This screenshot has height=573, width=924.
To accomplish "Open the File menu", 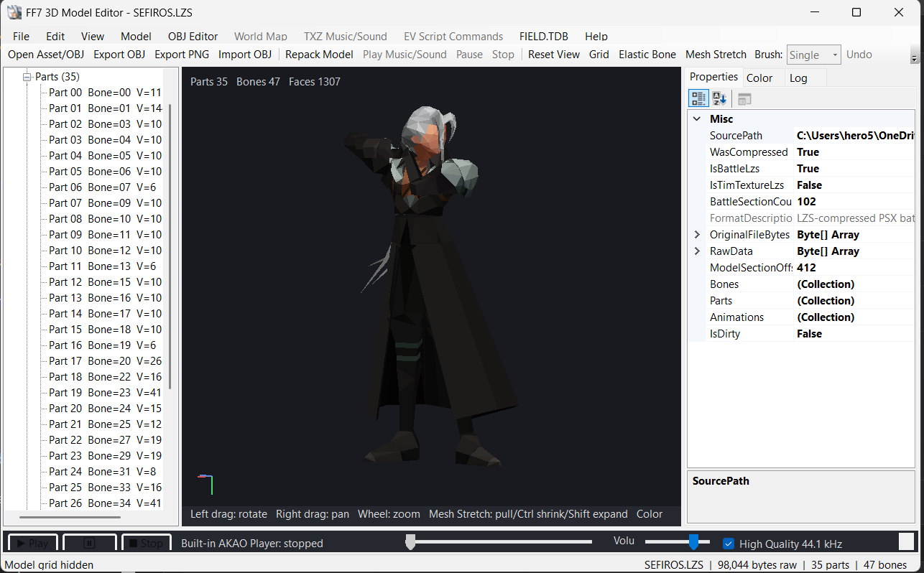I will (x=21, y=36).
